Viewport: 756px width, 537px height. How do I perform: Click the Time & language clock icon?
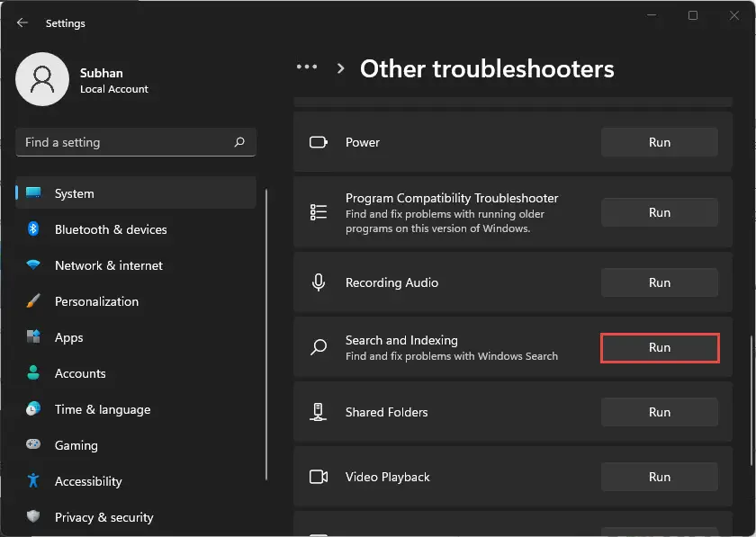pyautogui.click(x=33, y=408)
